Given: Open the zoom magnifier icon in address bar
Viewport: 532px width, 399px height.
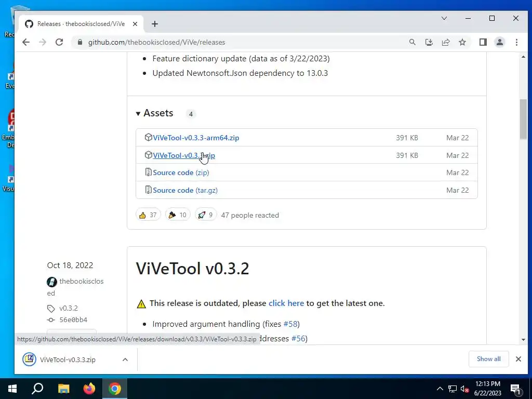Looking at the screenshot, I should 412,42.
